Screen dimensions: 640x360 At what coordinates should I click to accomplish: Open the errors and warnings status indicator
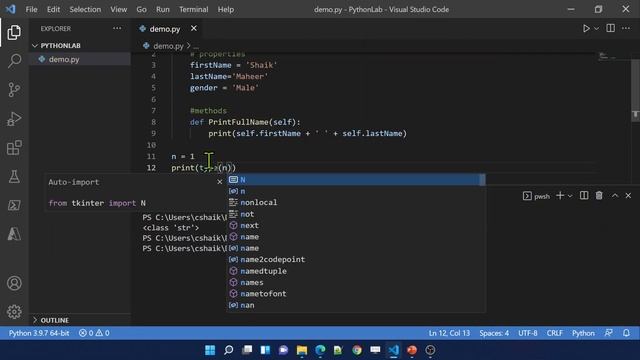[94, 333]
